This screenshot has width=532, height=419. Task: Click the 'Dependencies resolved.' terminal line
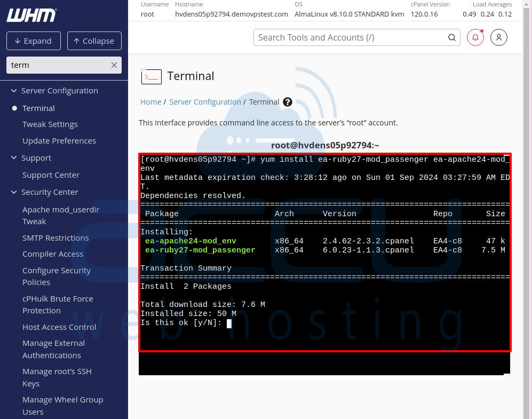[193, 195]
